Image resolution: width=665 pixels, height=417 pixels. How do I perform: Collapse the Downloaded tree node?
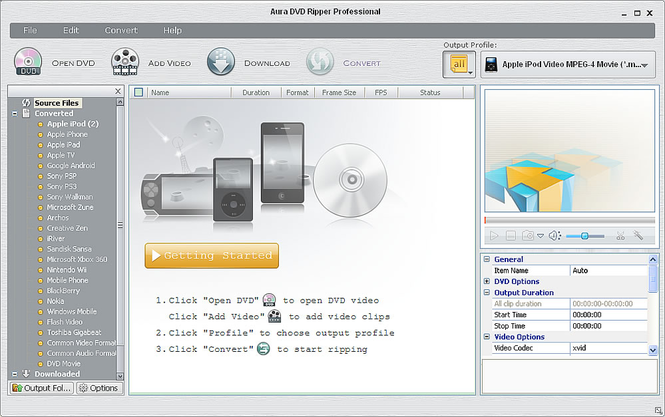point(14,374)
